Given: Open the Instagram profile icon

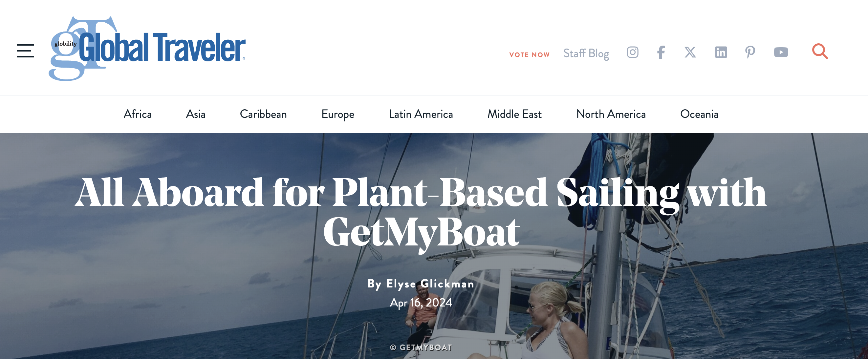Looking at the screenshot, I should pos(633,52).
